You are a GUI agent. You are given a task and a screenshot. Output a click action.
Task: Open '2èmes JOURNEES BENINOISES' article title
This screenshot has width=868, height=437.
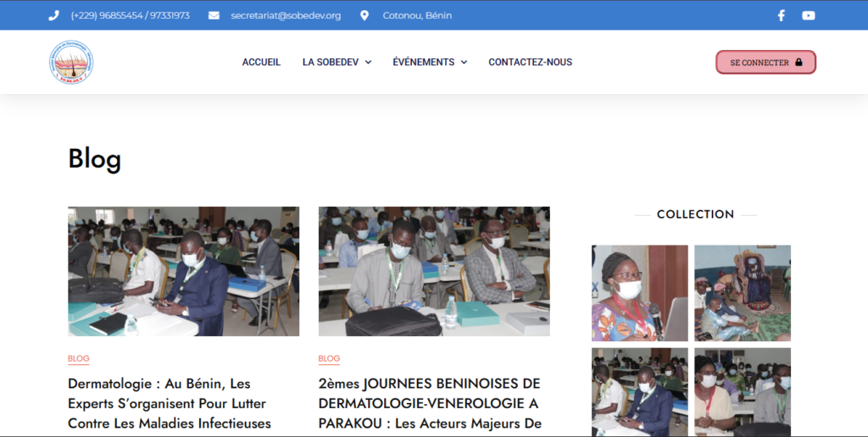tap(430, 403)
